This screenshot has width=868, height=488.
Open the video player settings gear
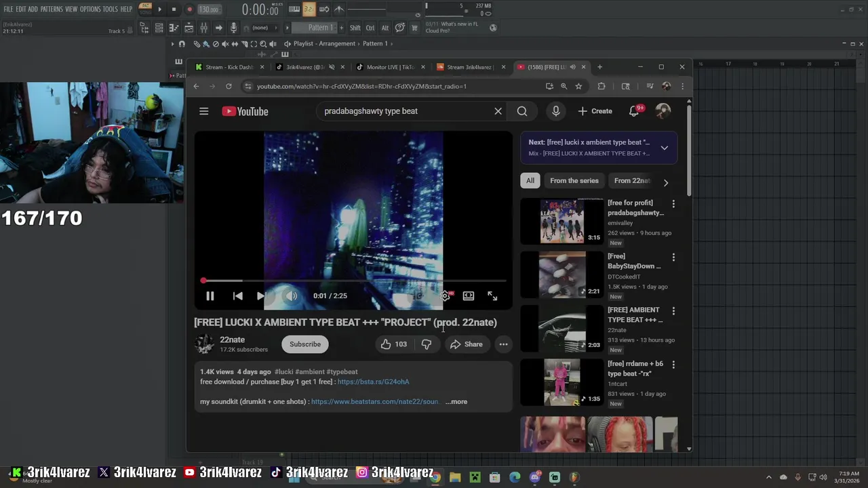click(445, 296)
